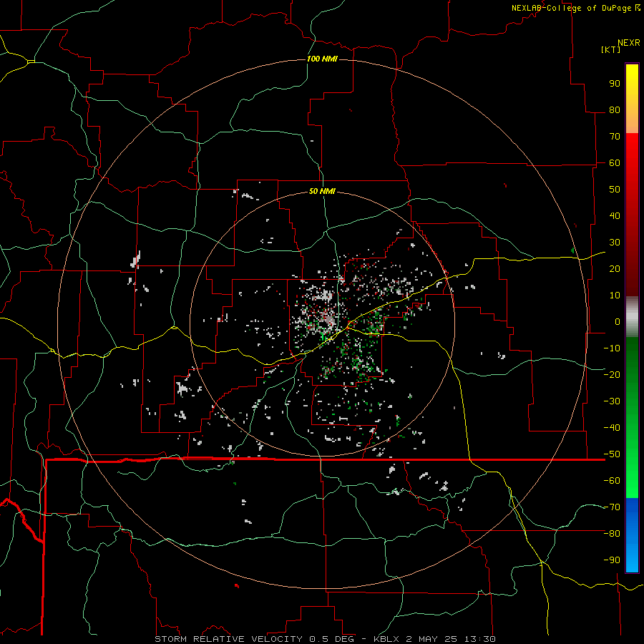
Task: Select the 80 value on velocity scale
Action: [615, 110]
